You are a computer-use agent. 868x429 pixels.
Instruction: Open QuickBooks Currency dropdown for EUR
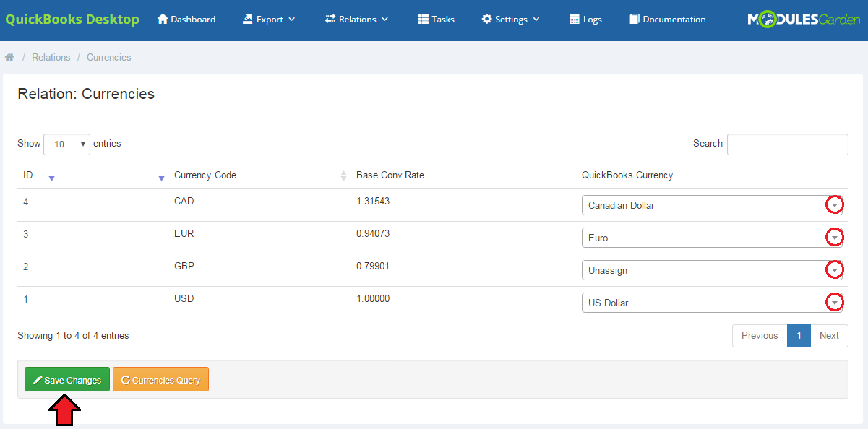(x=713, y=238)
